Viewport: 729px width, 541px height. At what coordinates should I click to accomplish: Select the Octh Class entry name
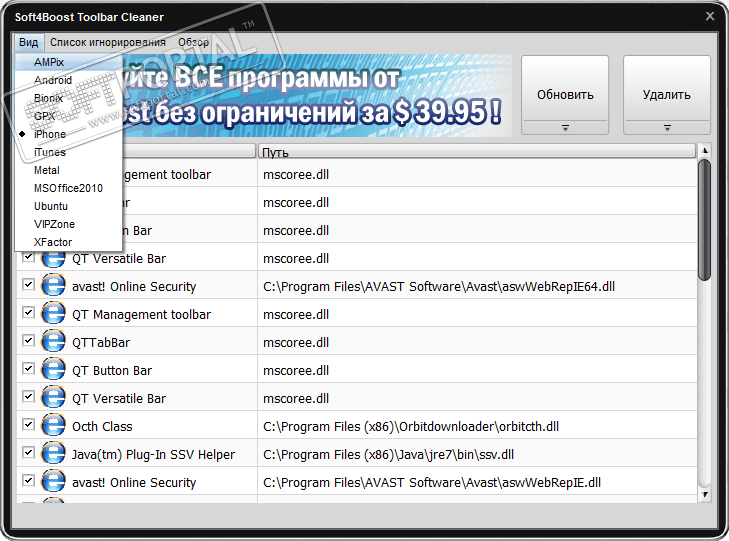pos(102,426)
